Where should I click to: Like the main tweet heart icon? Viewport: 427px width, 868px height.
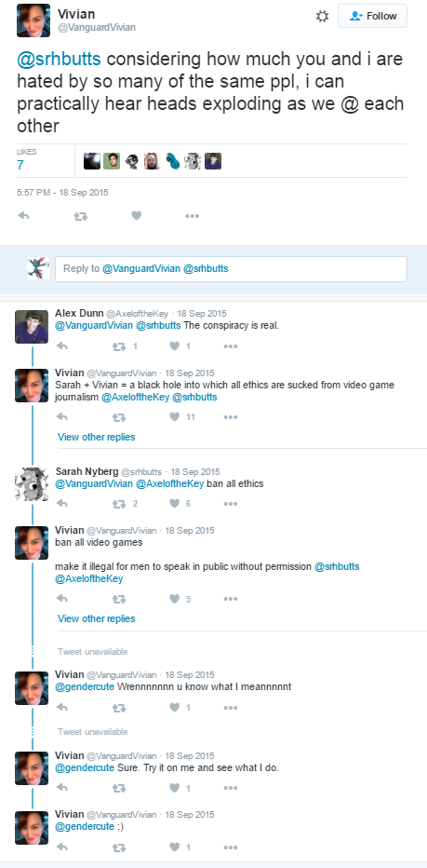[137, 216]
